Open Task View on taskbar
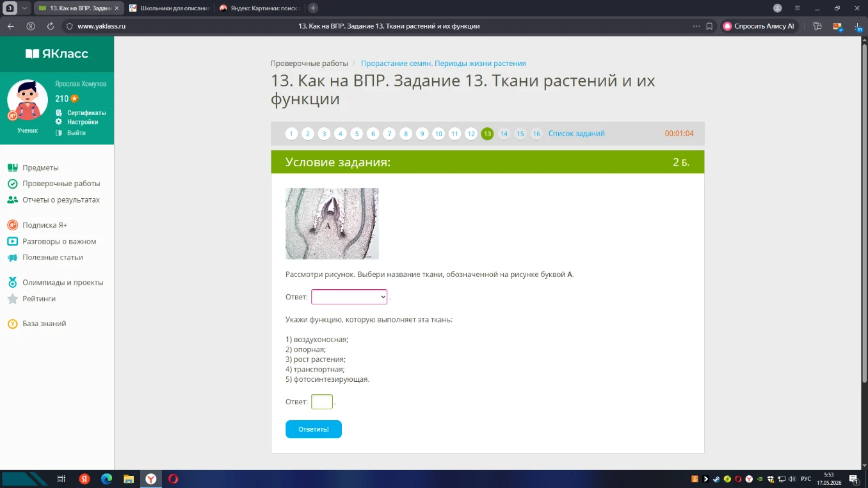868x488 pixels. (x=61, y=479)
